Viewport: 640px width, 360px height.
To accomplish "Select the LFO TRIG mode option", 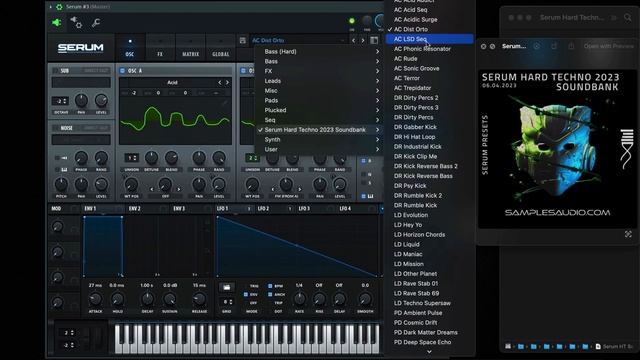I will point(254,286).
